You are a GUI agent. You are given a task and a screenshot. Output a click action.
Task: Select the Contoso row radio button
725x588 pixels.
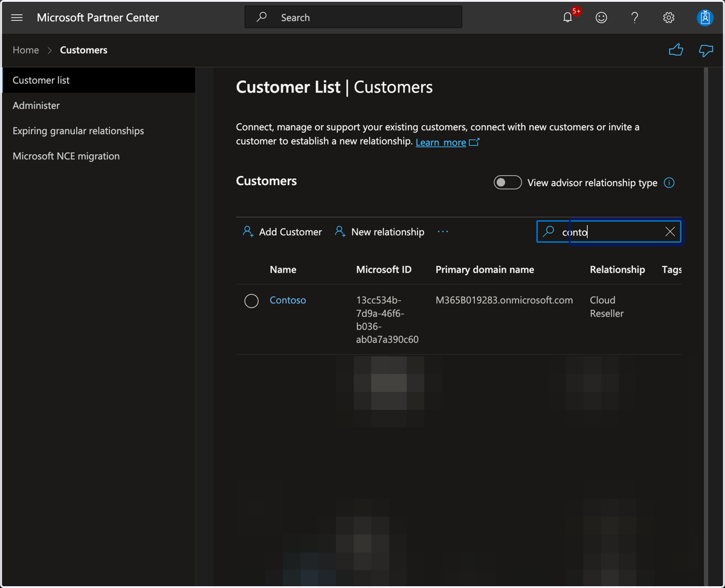click(251, 301)
